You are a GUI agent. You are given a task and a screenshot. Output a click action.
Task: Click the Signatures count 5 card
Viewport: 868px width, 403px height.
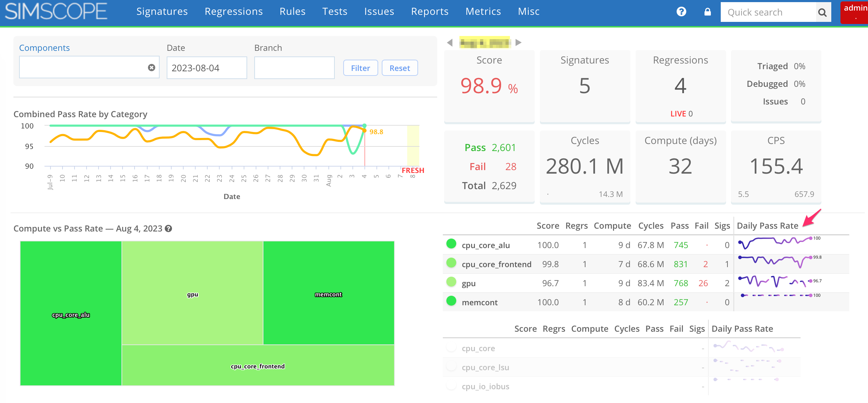pos(585,87)
